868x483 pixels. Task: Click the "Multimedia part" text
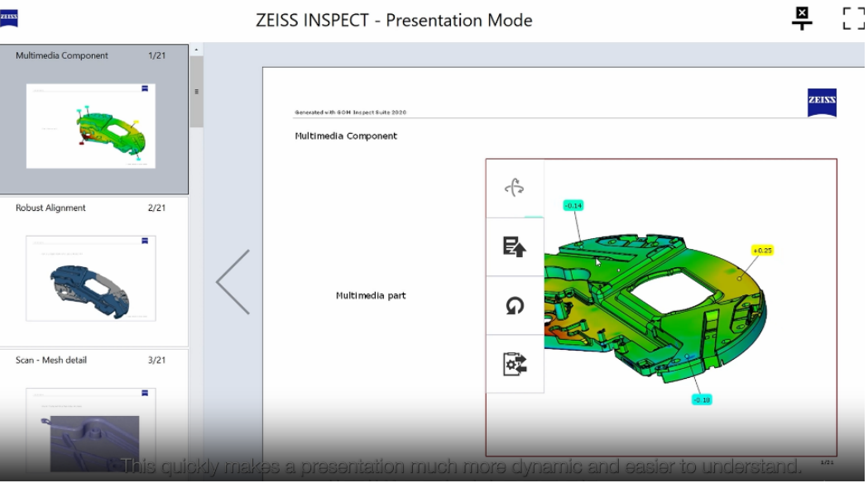(x=371, y=295)
